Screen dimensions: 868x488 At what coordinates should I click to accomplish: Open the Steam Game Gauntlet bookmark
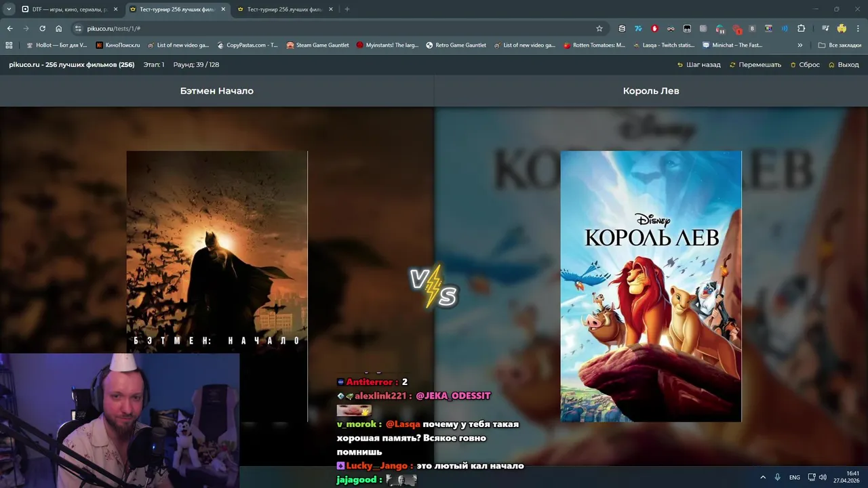(x=317, y=45)
